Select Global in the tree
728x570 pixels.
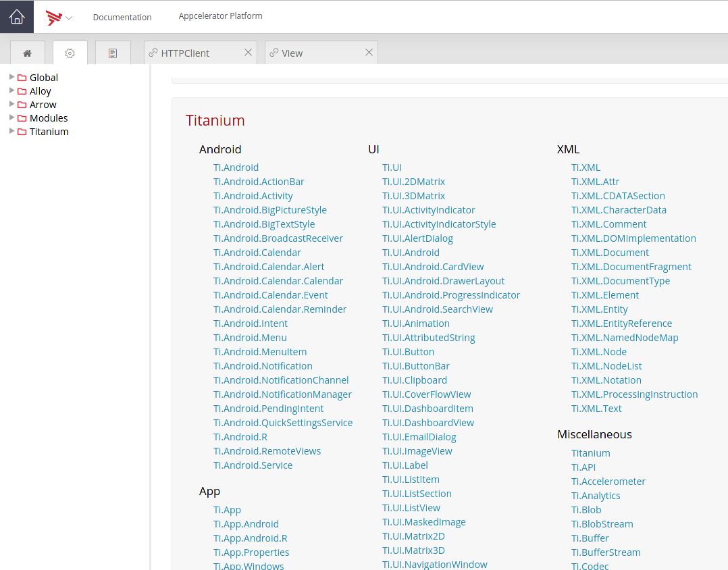[44, 78]
